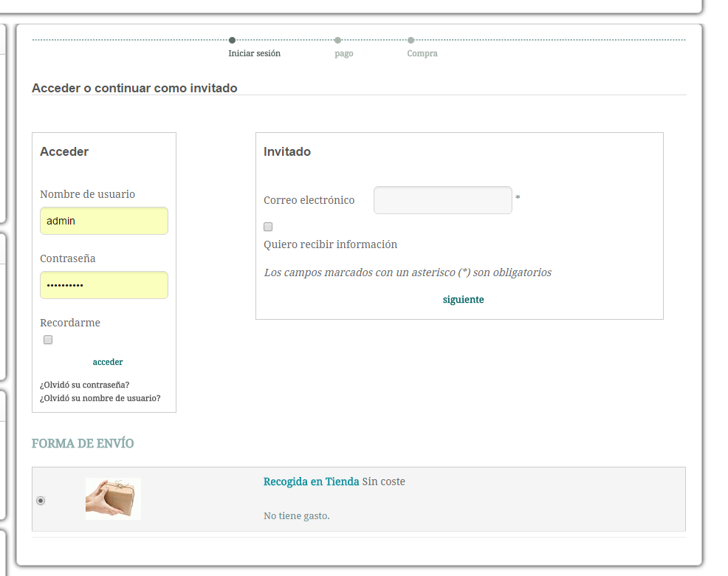Check the Quiero recibir información box

[x=268, y=227]
